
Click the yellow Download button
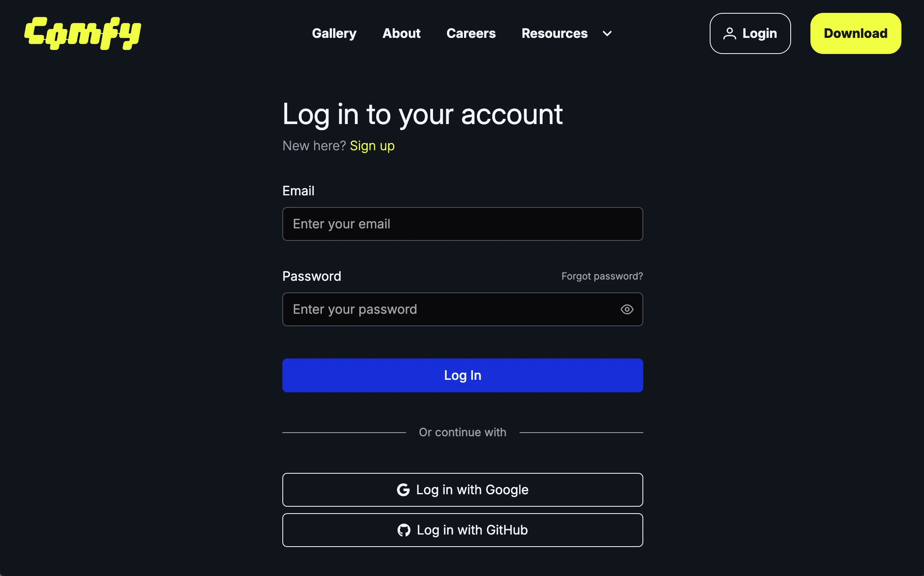click(x=855, y=33)
